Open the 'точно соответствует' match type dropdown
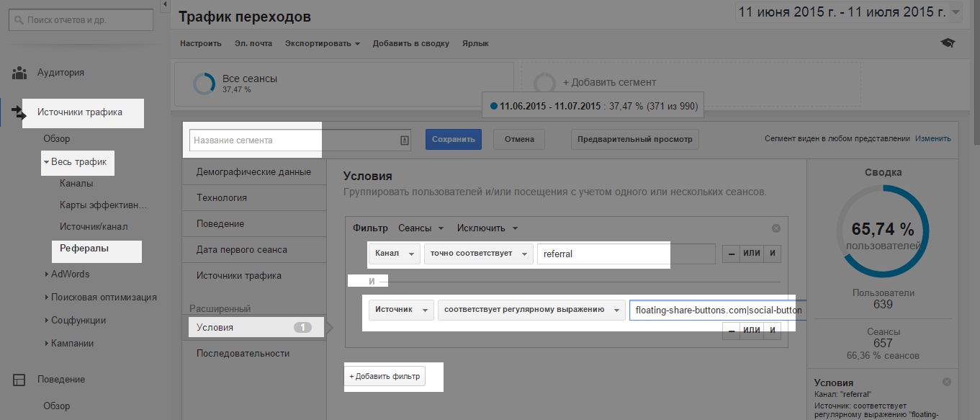This screenshot has height=420, width=980. (478, 254)
